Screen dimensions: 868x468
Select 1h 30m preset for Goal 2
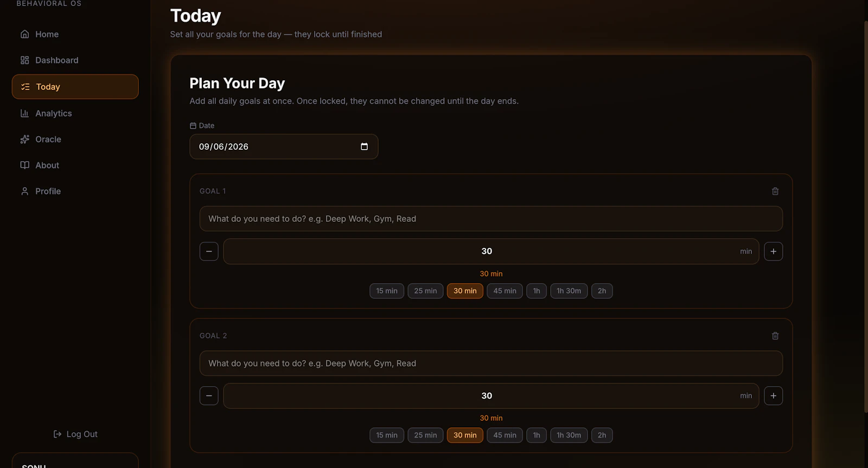(569, 435)
